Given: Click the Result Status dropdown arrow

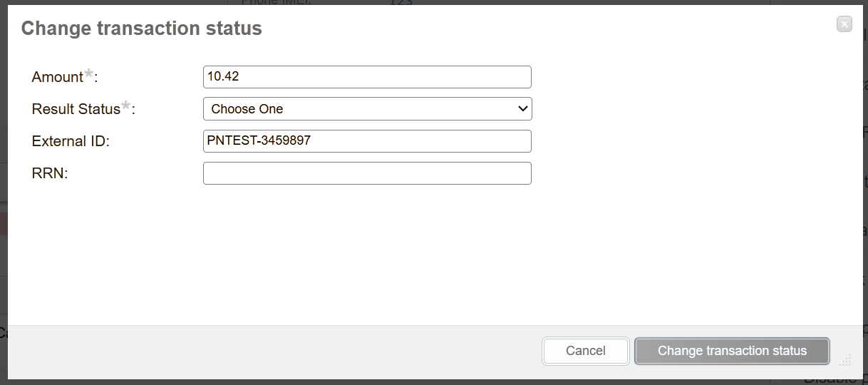Looking at the screenshot, I should [x=522, y=109].
